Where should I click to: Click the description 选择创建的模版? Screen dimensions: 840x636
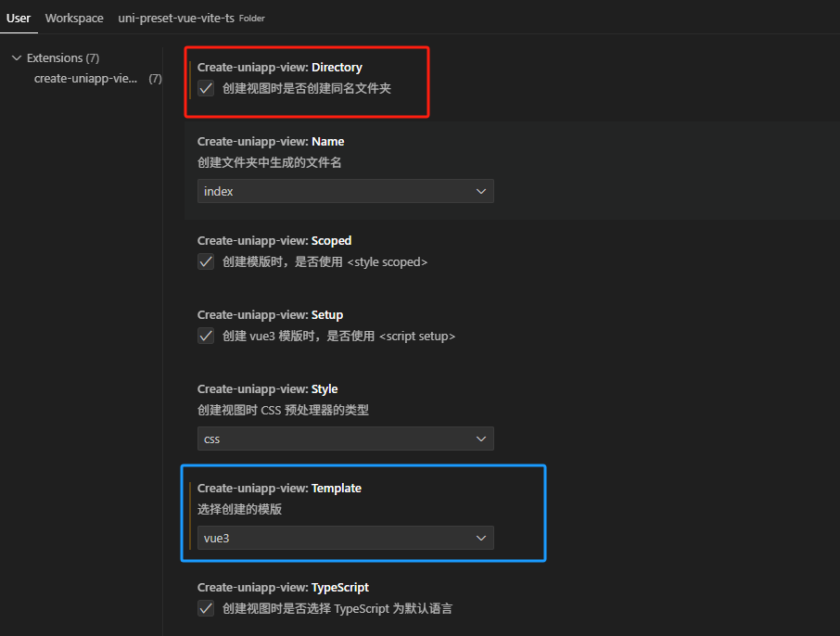(239, 509)
